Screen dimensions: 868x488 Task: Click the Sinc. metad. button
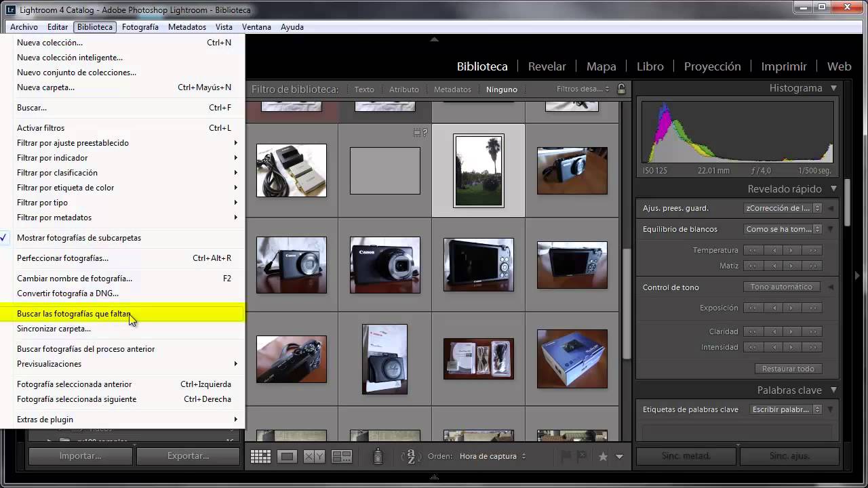click(x=686, y=456)
